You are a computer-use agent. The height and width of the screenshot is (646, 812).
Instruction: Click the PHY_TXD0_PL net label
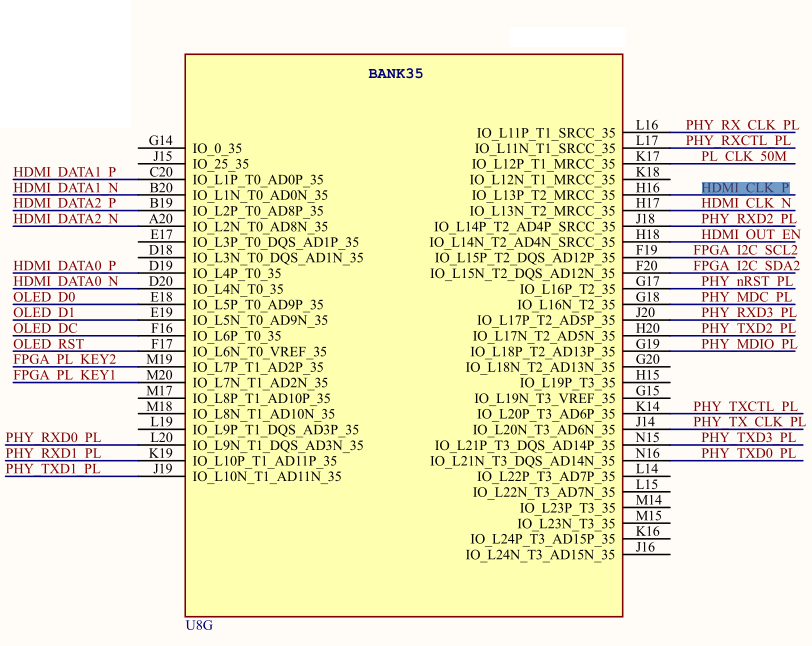click(749, 453)
